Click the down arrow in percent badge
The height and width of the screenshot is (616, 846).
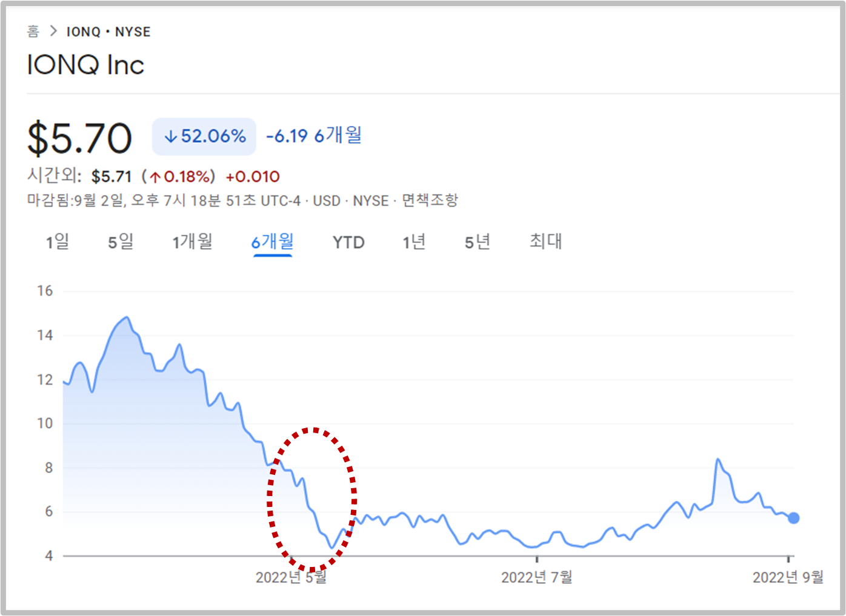coord(170,137)
